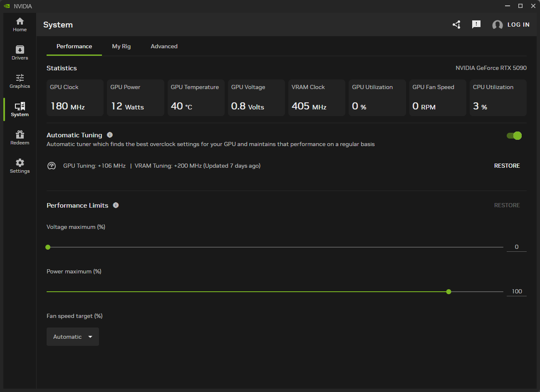Restore Automatic Tuning settings
The image size is (540, 392).
tap(507, 166)
